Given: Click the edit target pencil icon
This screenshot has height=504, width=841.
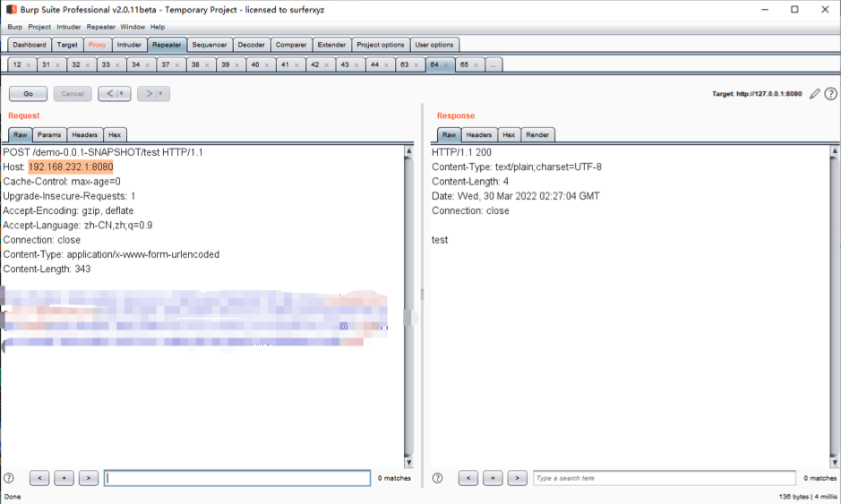Looking at the screenshot, I should pos(815,94).
